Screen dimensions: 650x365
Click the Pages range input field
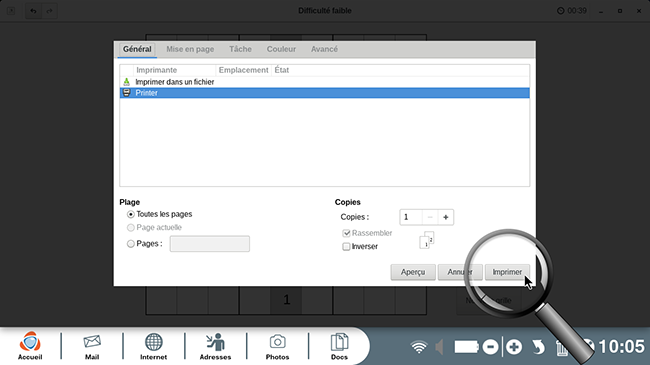pyautogui.click(x=210, y=244)
